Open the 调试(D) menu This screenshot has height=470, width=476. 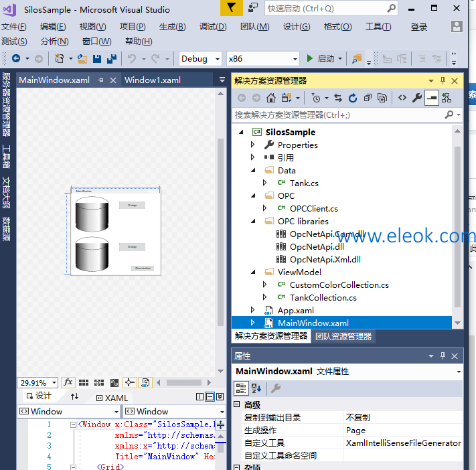pos(213,27)
